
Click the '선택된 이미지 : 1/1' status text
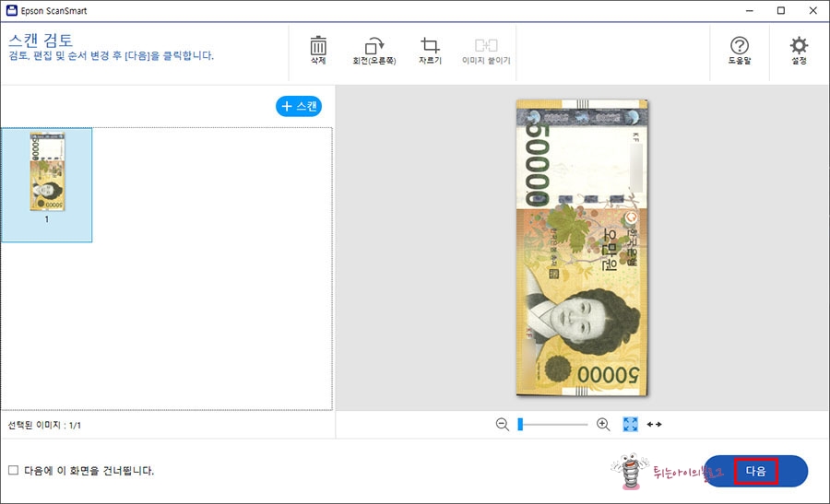[44, 425]
